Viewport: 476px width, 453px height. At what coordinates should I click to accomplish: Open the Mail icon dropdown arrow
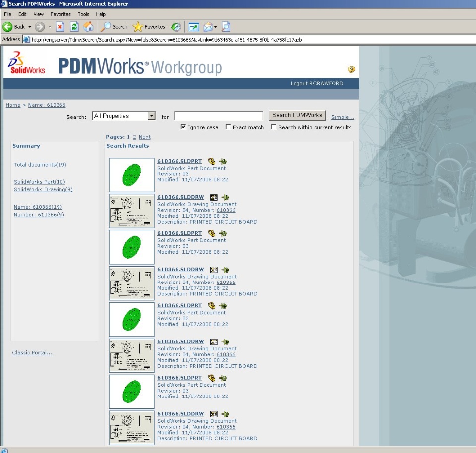point(215,27)
